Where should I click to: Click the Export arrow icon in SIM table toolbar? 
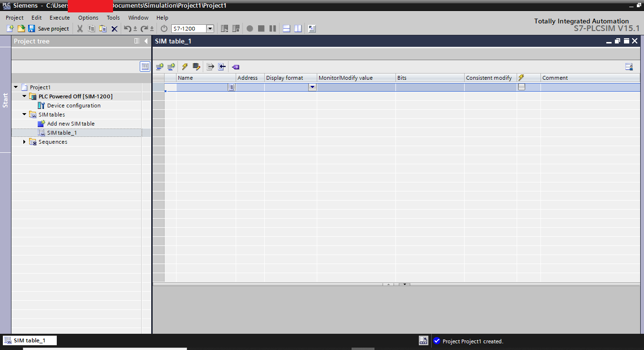pos(210,67)
